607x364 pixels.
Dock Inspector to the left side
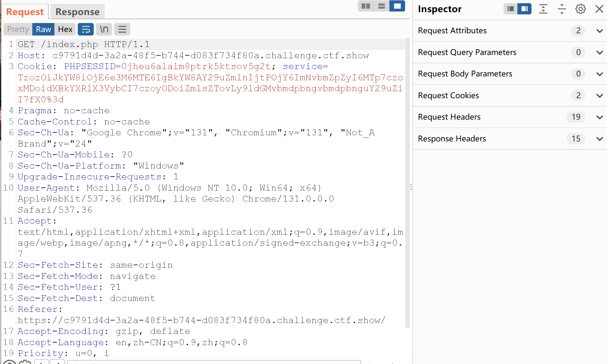pos(511,9)
